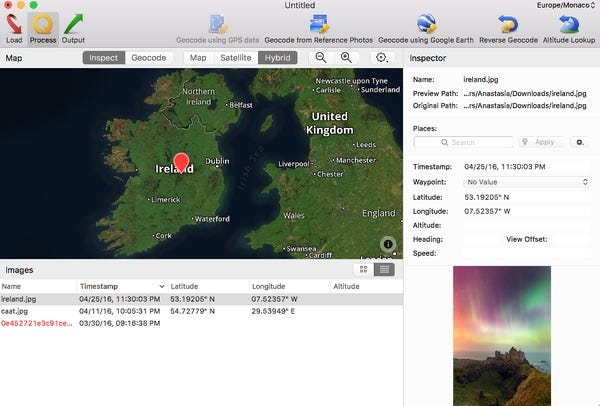
Task: Open the Europe/Monaco timezone dropdown
Action: 566,5
